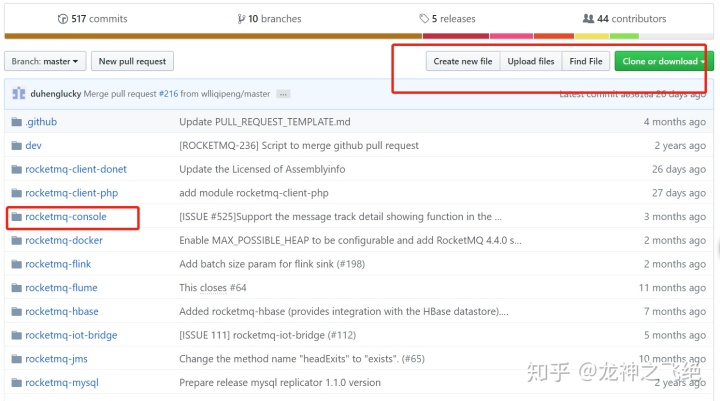Click commit message 'This closes #64'

[x=213, y=288]
